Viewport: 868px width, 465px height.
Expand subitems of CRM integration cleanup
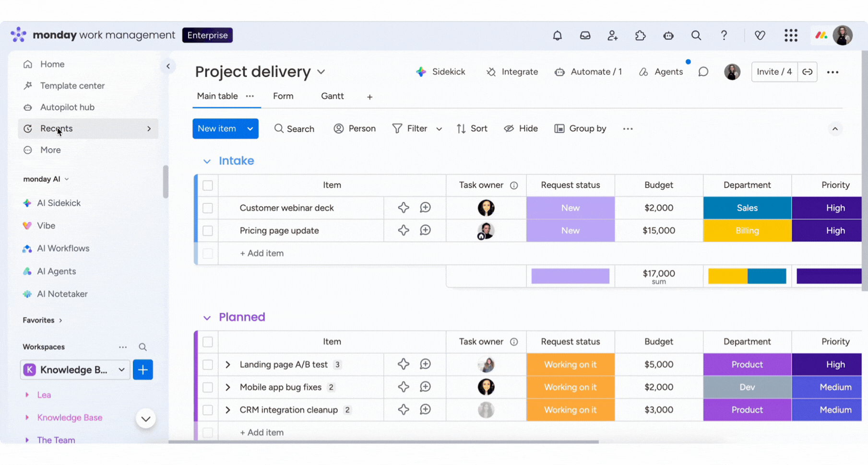tap(228, 410)
